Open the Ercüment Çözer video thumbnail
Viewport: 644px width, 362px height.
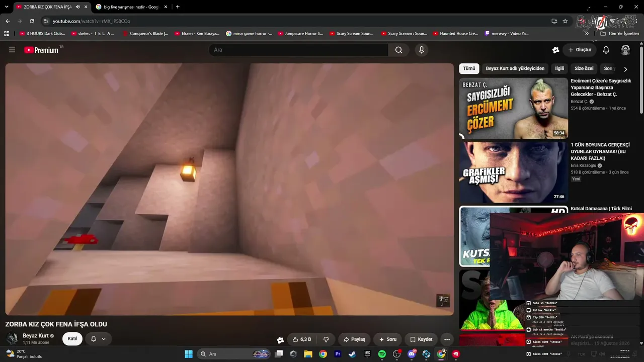click(x=513, y=108)
